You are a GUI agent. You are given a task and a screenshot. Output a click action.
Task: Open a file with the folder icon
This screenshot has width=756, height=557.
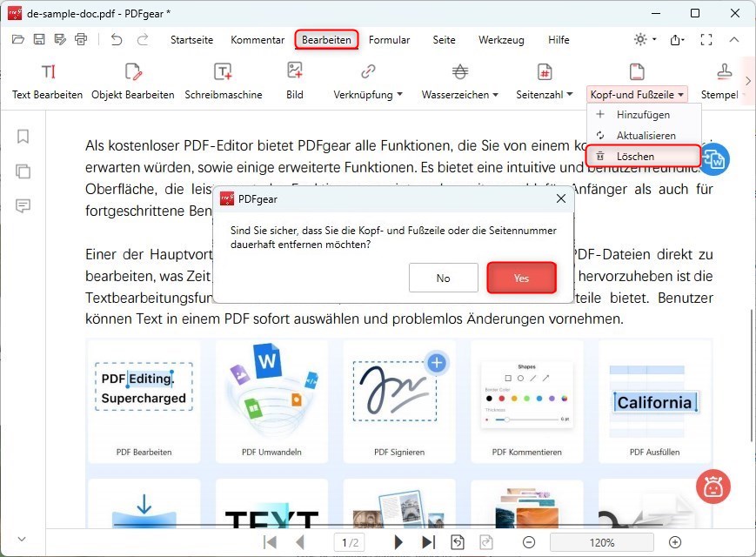pos(18,39)
